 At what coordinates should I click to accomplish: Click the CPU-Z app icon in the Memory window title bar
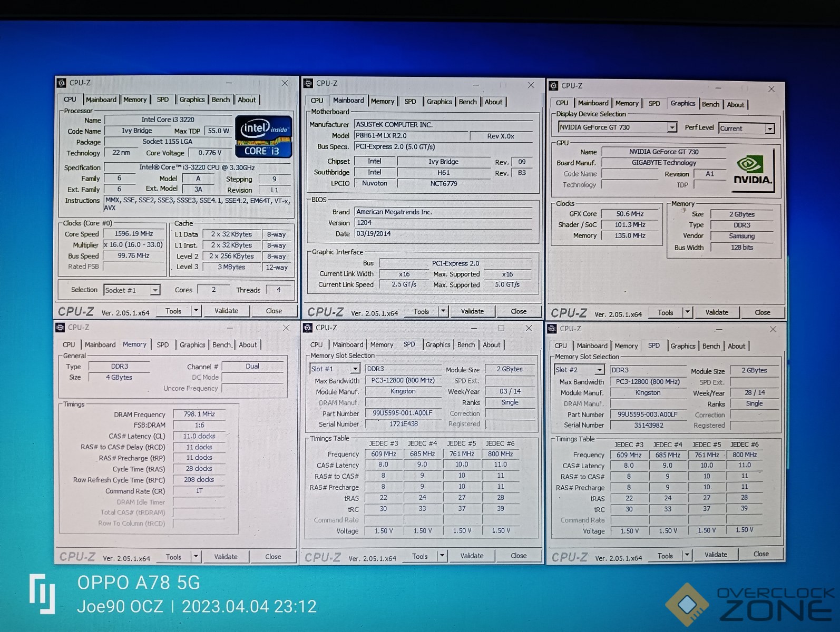click(x=61, y=327)
